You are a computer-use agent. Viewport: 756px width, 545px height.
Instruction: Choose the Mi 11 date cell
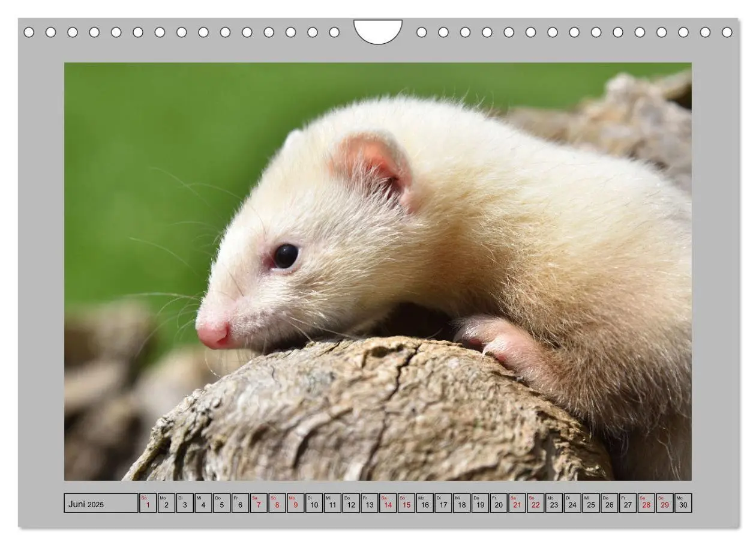click(x=332, y=503)
